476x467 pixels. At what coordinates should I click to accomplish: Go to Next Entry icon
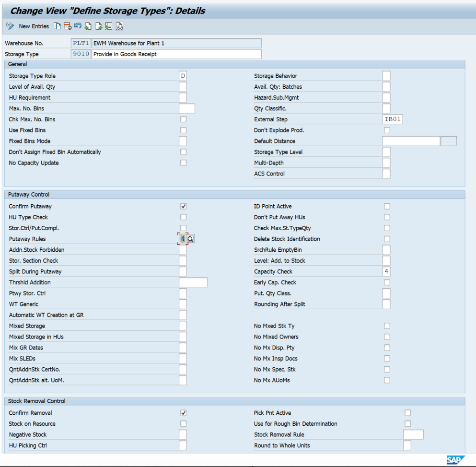[99, 26]
